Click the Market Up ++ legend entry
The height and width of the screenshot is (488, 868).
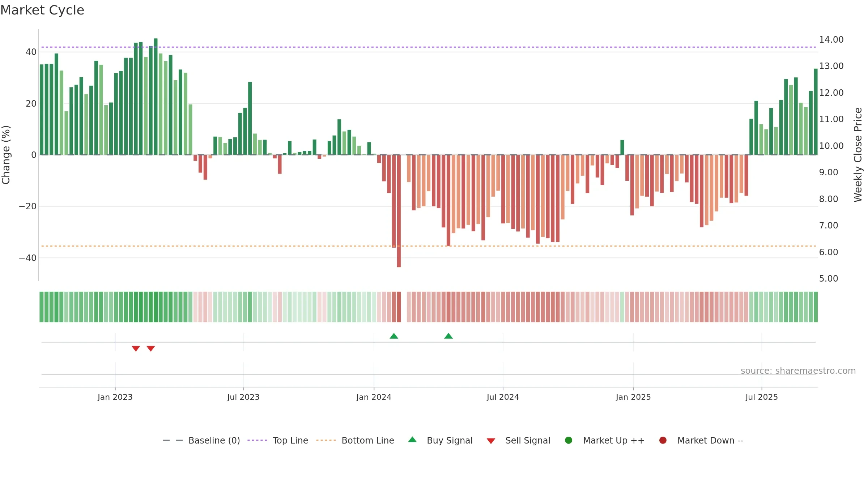tap(604, 440)
